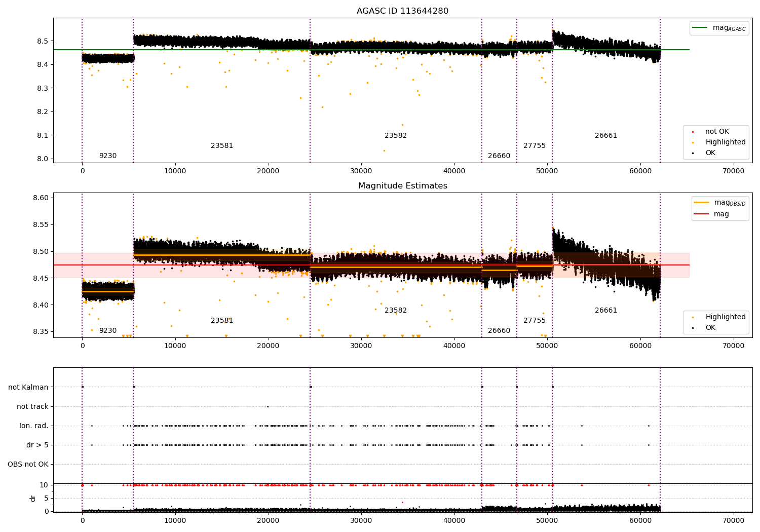Click x-axis tick 30000 in bottom plot
The width and height of the screenshot is (760, 532).
pyautogui.click(x=361, y=520)
